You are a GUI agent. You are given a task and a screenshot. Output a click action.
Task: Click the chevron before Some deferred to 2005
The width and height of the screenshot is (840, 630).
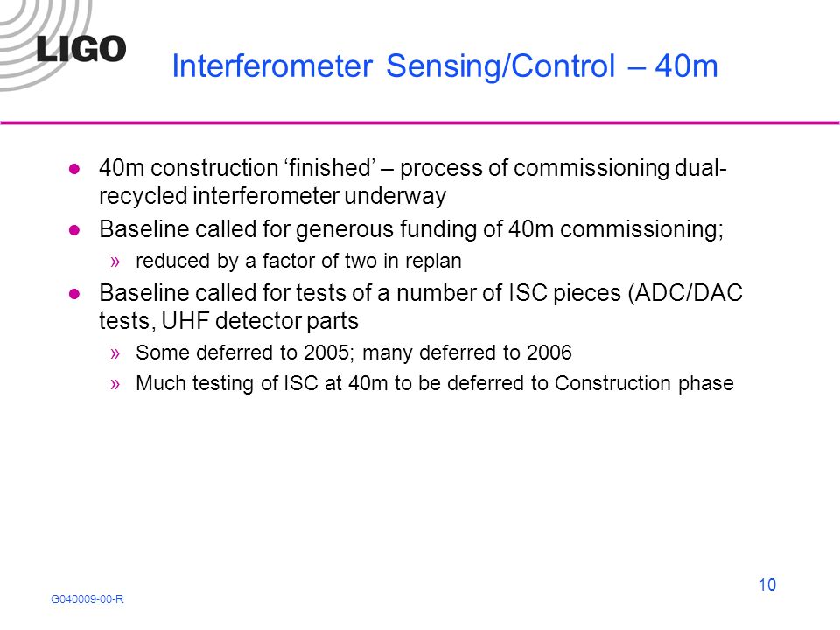(x=115, y=353)
